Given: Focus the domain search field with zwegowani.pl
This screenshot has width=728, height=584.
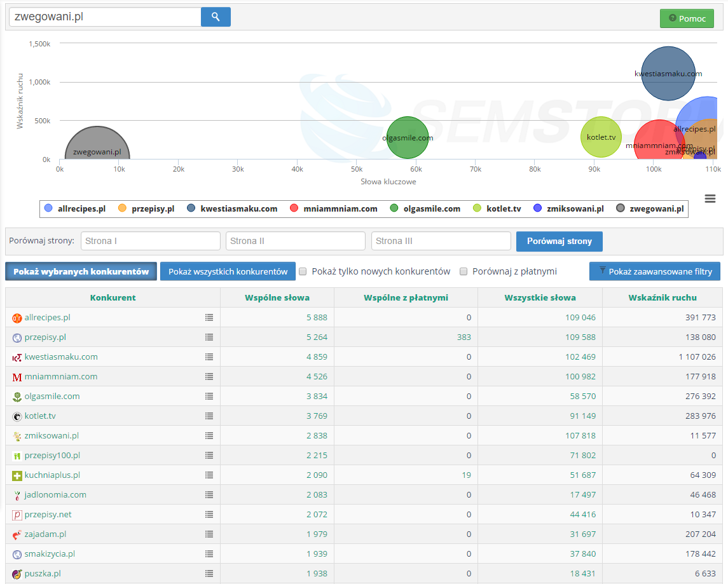Looking at the screenshot, I should [x=105, y=17].
